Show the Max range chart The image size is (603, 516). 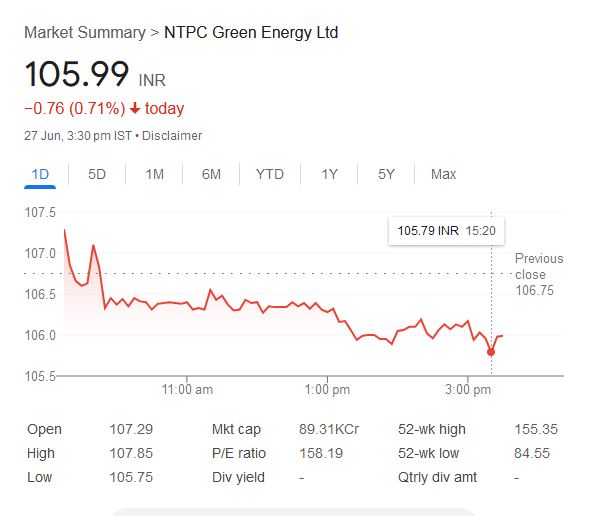point(443,174)
